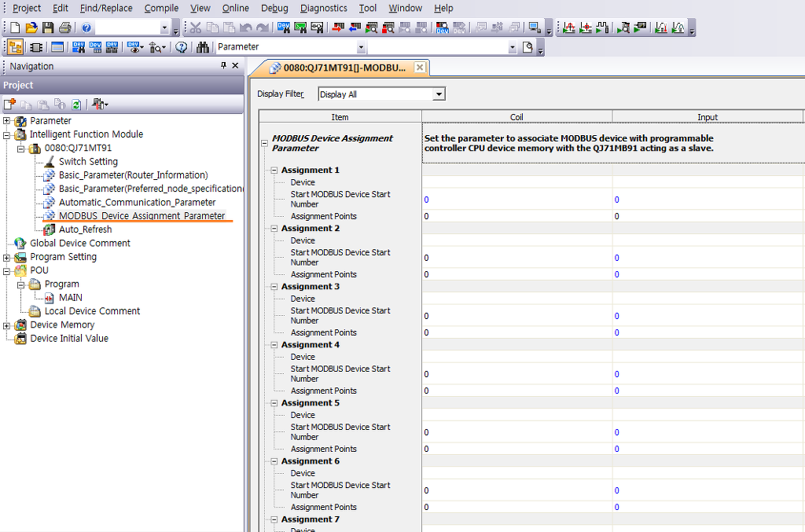Click the binoculars Find icon
Screen dimensions: 805x532
point(203,47)
